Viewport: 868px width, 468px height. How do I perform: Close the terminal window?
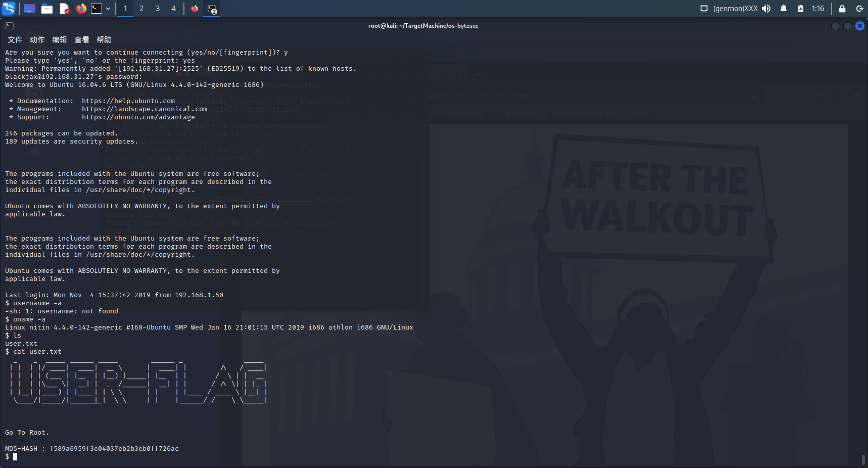tap(860, 26)
